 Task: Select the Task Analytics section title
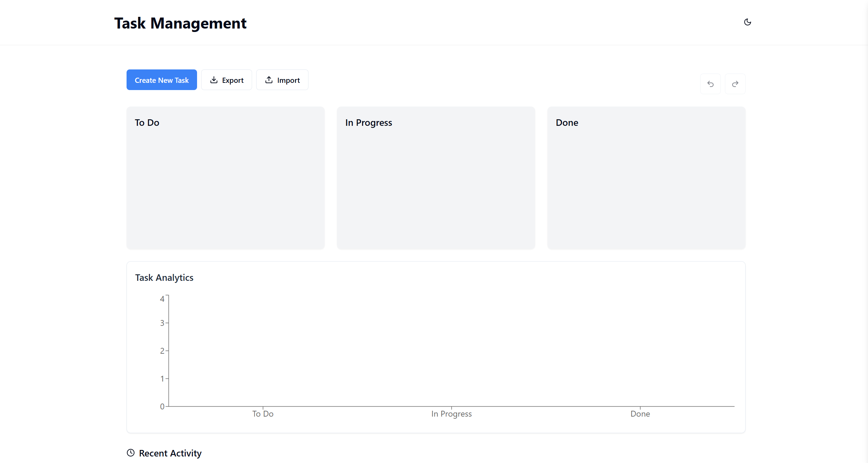tap(164, 277)
